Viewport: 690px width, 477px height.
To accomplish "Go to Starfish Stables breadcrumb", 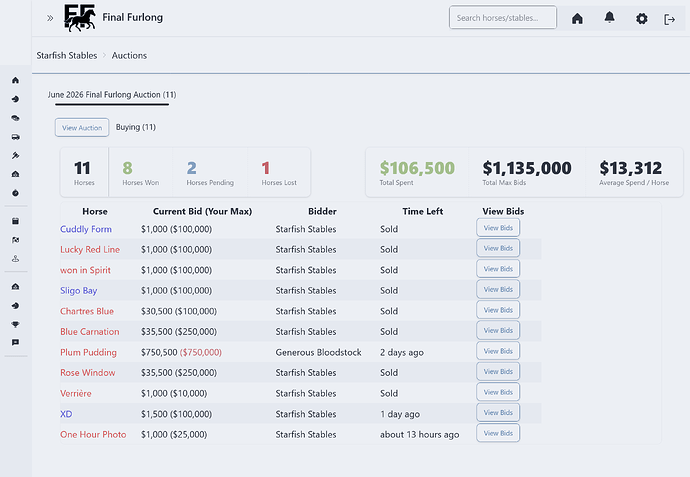I will click(67, 55).
